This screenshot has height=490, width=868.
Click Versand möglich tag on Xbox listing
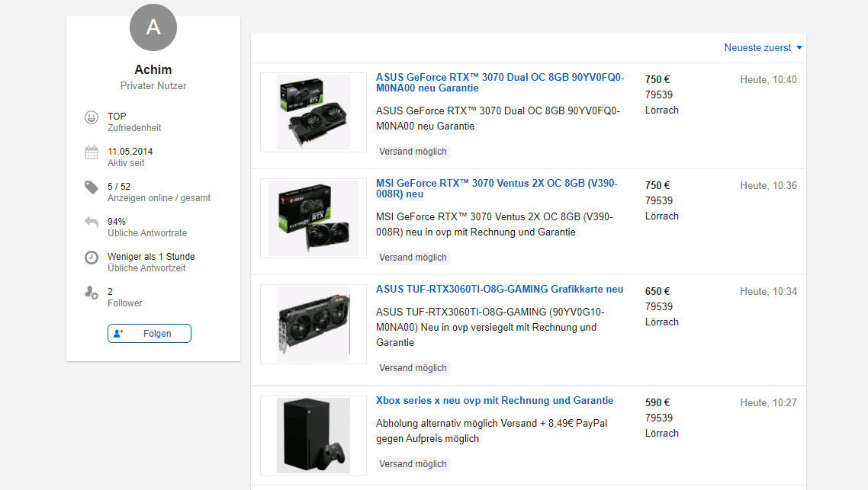[x=413, y=464]
